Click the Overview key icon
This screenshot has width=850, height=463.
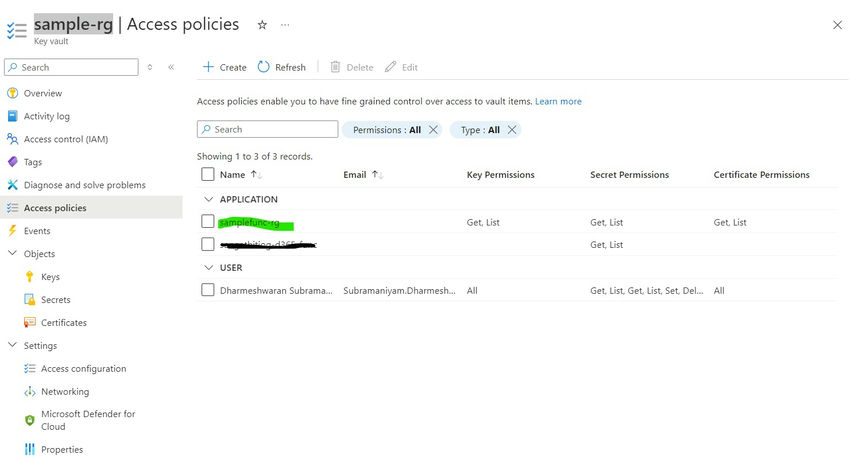[12, 93]
